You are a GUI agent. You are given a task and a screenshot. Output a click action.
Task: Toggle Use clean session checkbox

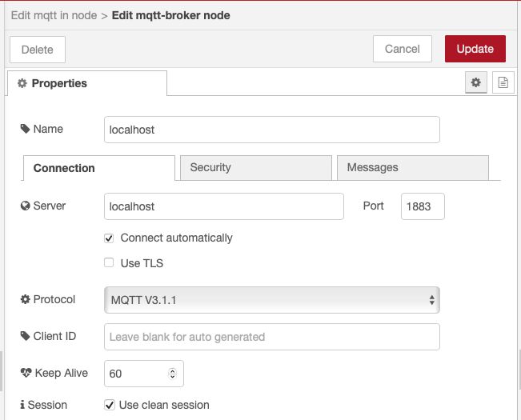click(110, 405)
